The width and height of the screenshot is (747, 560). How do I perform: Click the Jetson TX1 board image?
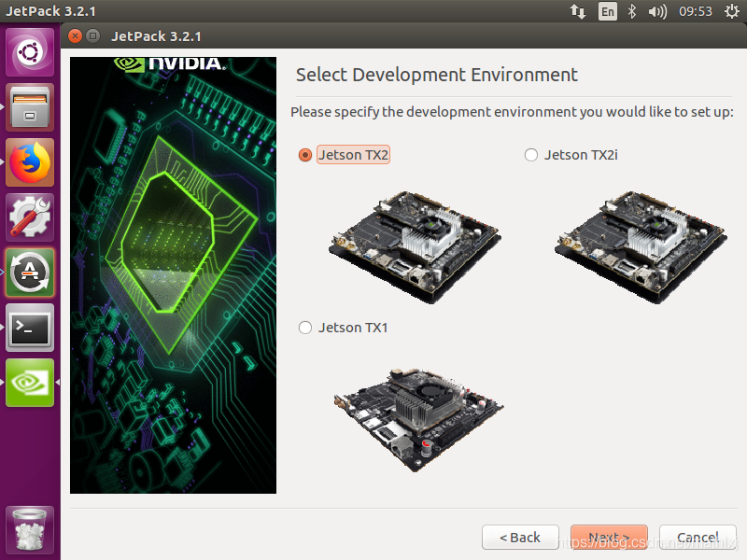pos(418,419)
